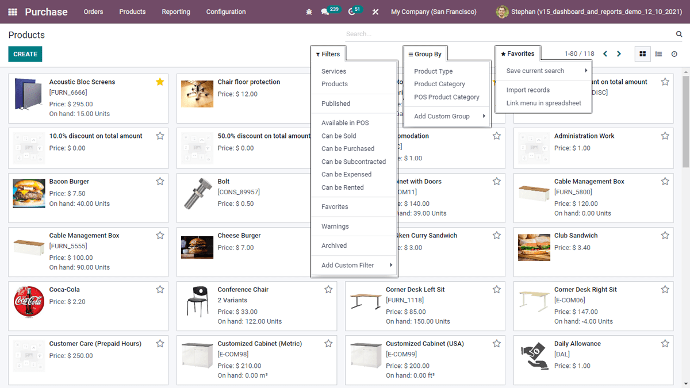This screenshot has height=388, width=690.
Task: Star the Conference Chair product
Action: pyautogui.click(x=328, y=289)
